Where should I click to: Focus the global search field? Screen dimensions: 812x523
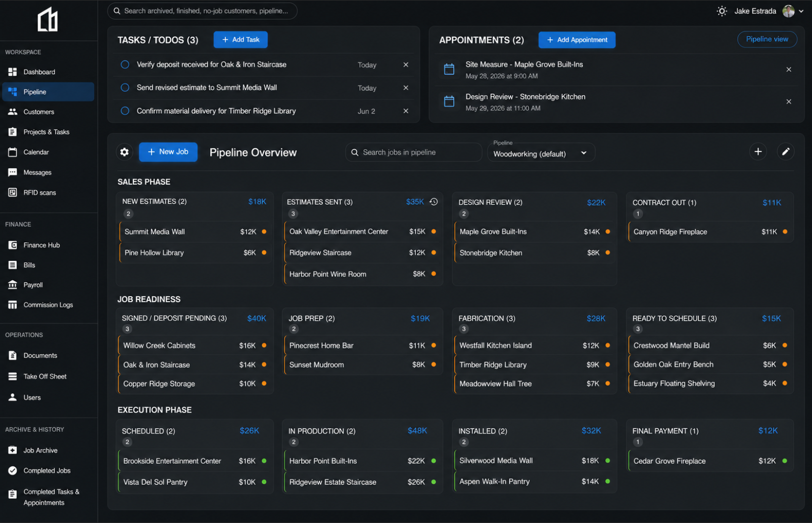tap(202, 11)
